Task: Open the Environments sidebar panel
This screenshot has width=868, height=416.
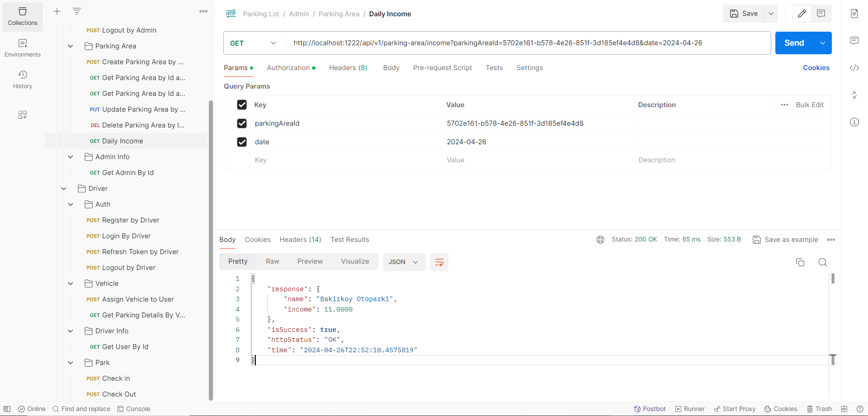Action: point(23,48)
